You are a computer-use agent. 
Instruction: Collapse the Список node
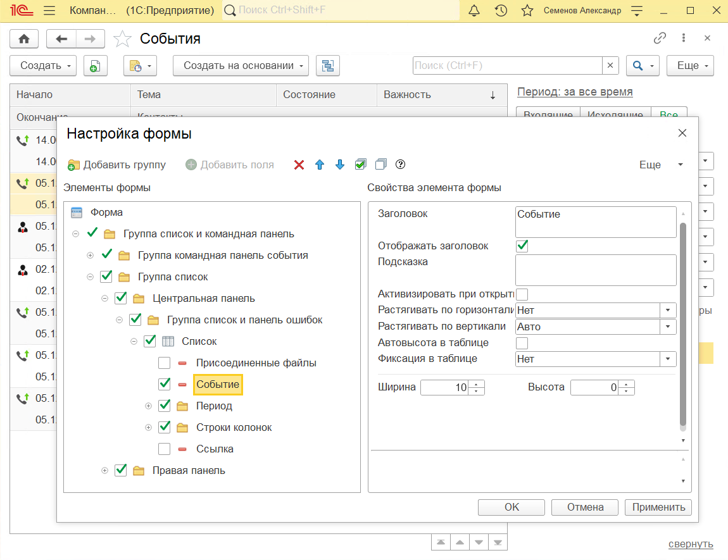tap(134, 342)
